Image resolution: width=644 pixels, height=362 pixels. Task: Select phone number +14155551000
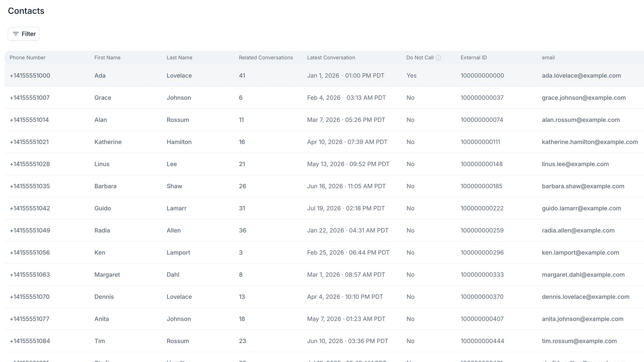pyautogui.click(x=30, y=76)
